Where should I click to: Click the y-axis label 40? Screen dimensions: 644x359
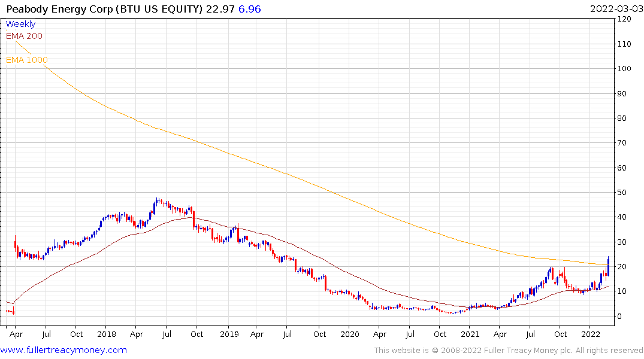(622, 217)
